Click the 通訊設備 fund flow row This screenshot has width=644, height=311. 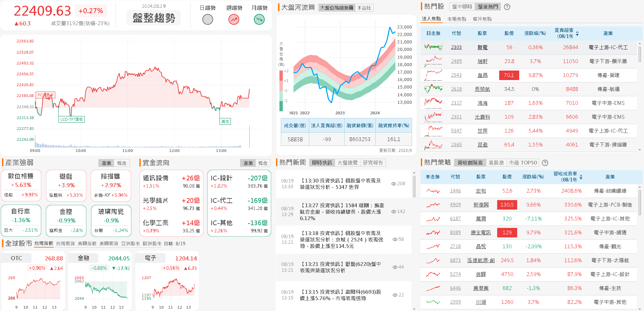click(x=171, y=181)
